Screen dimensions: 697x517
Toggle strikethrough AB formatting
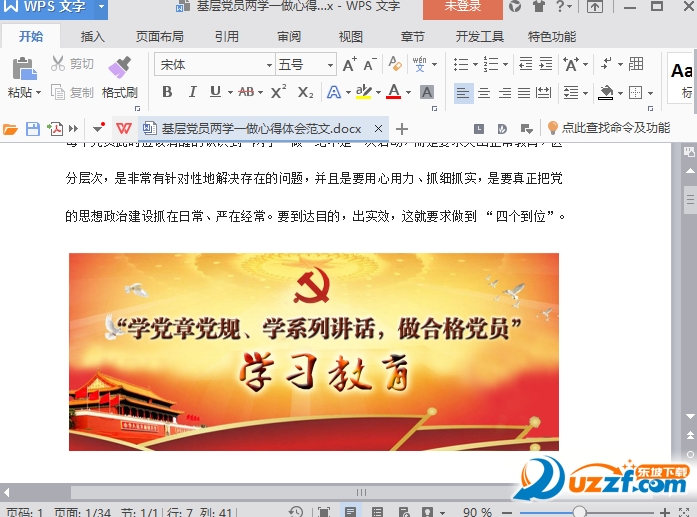click(x=247, y=92)
